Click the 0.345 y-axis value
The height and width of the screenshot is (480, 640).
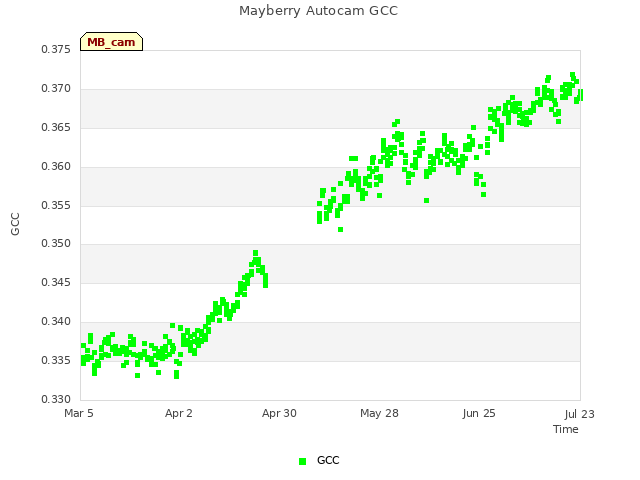click(56, 282)
